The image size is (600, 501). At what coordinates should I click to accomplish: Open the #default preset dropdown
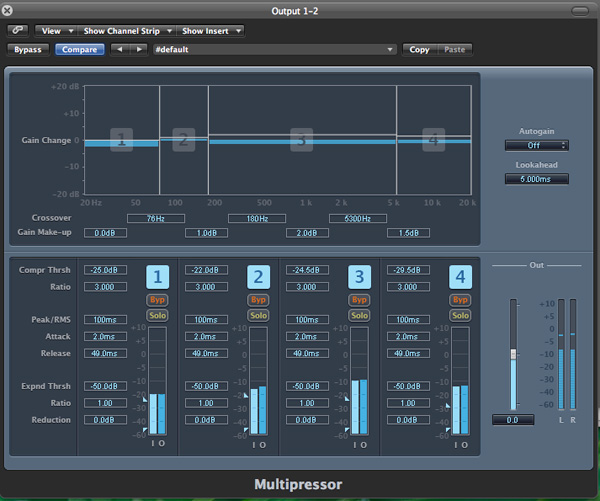coord(274,49)
